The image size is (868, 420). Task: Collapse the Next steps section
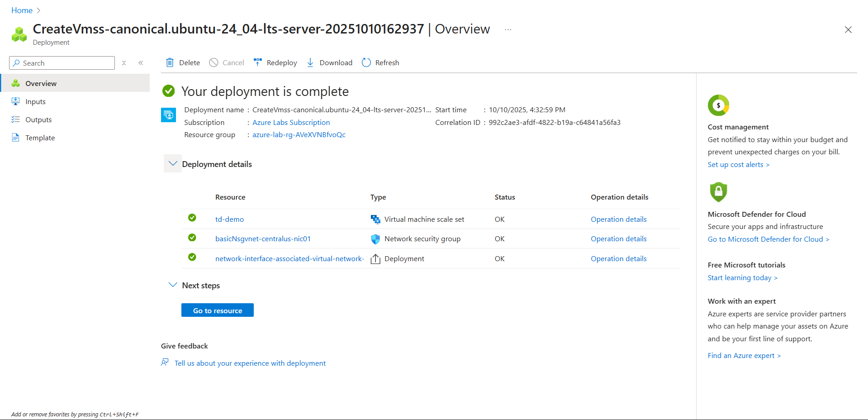(x=173, y=285)
